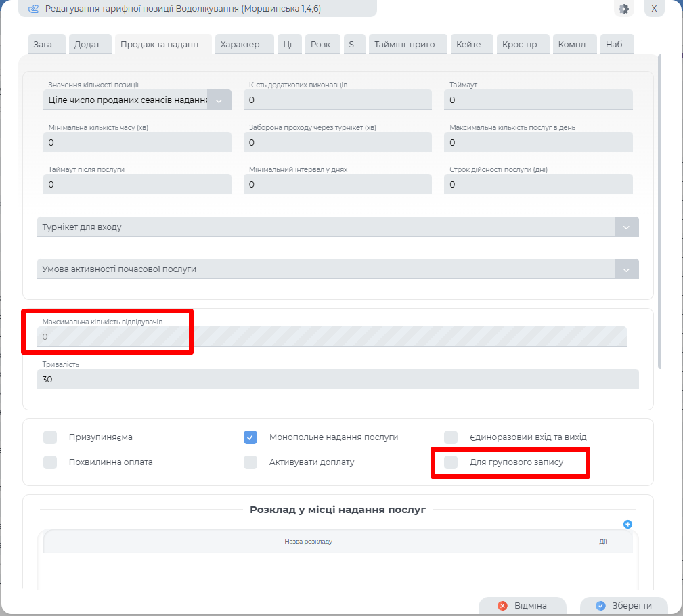Click the blue plus icon to add schedule
This screenshot has height=616, width=683.
(627, 524)
